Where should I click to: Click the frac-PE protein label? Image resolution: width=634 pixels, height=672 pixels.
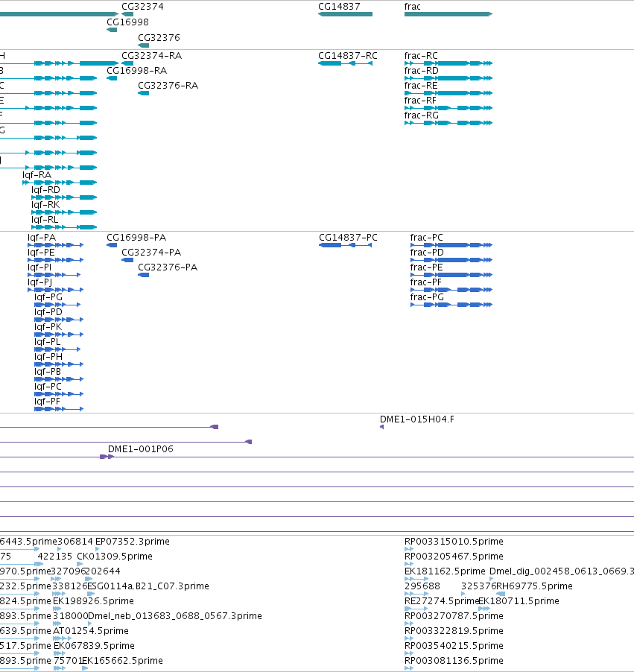[427, 267]
